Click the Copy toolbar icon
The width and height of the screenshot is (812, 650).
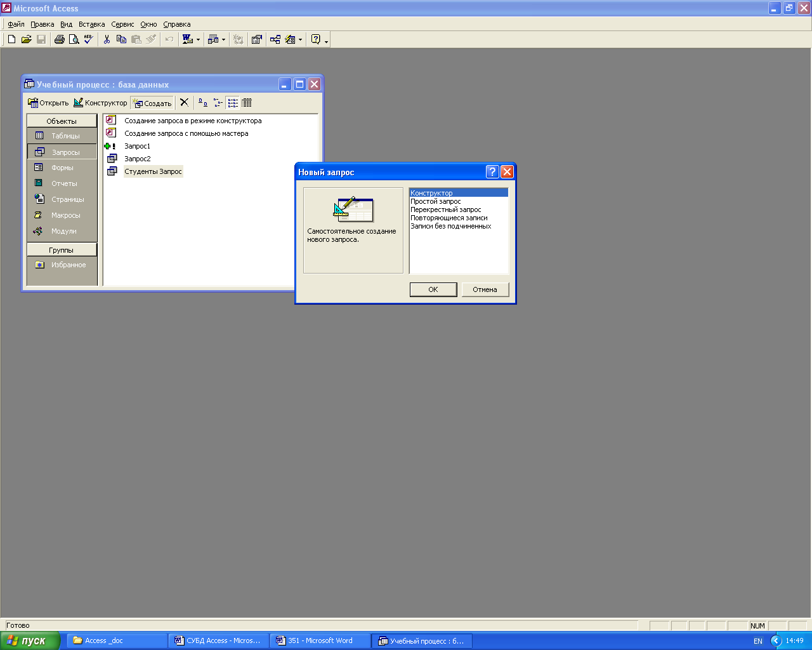coord(121,39)
